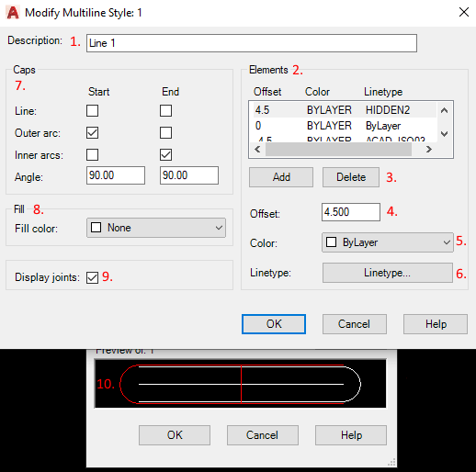Viewport: 476px width, 472px height.
Task: Click the background window resize grip
Action: (391, 462)
